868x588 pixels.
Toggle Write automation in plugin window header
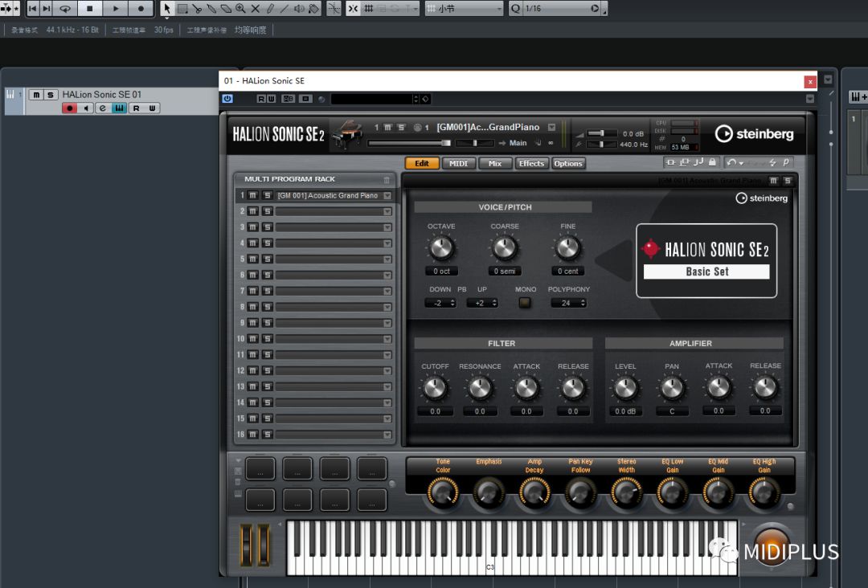click(272, 99)
